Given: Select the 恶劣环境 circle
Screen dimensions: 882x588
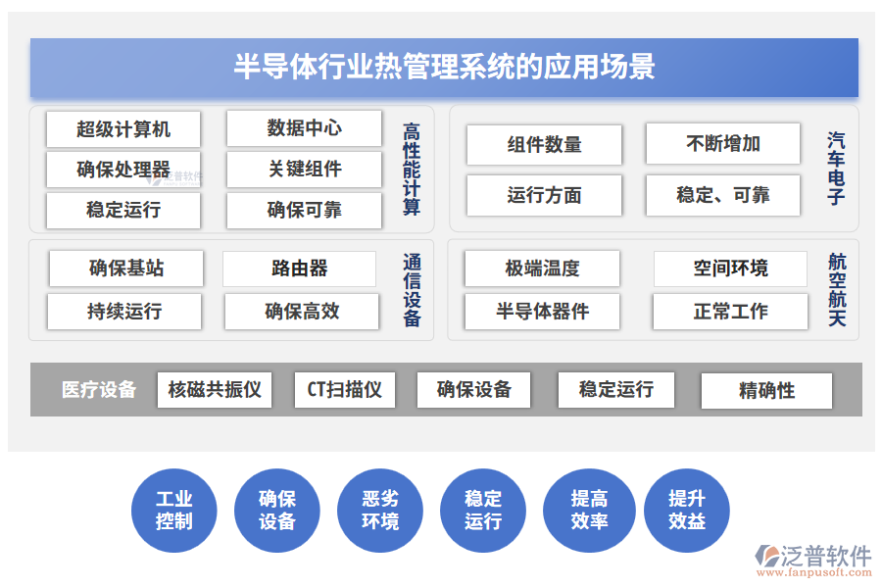Looking at the screenshot, I should pos(380,510).
